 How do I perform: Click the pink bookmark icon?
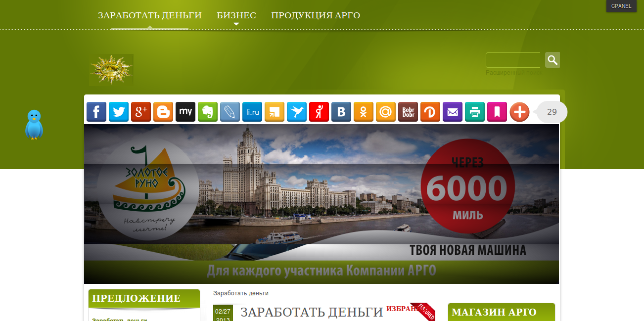pos(497,112)
